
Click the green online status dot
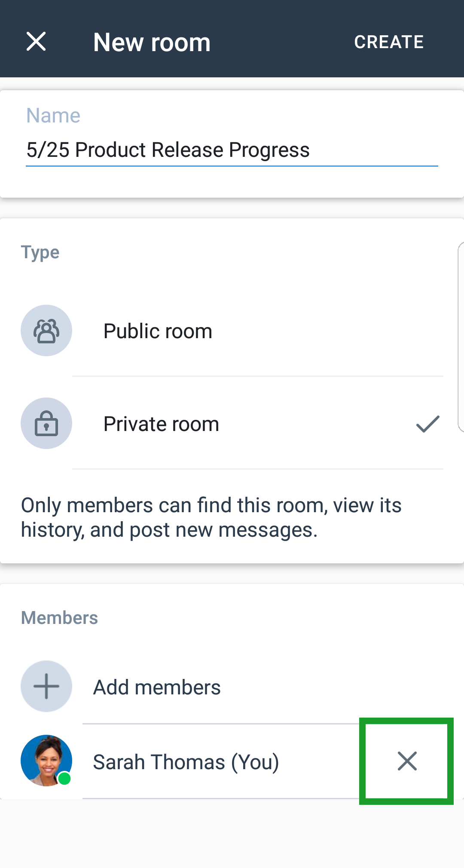tap(64, 778)
